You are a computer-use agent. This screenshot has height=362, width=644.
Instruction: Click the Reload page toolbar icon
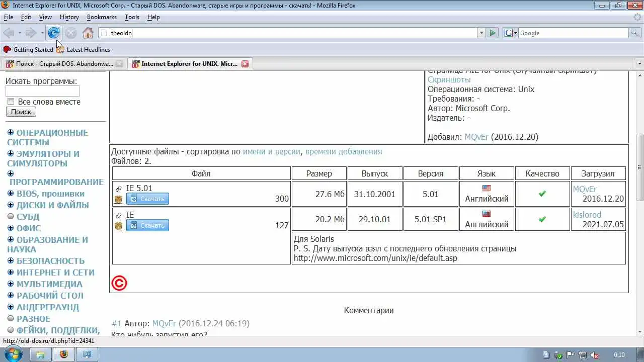pos(54,33)
